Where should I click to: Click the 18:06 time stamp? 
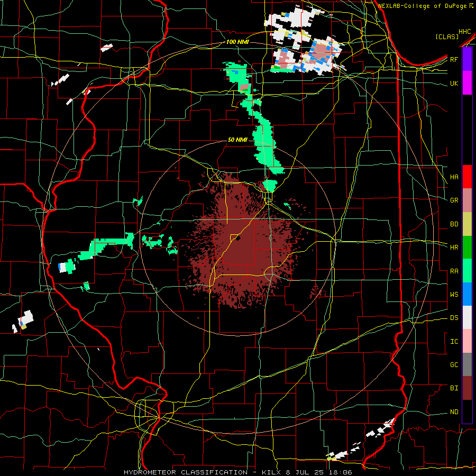(x=342, y=472)
